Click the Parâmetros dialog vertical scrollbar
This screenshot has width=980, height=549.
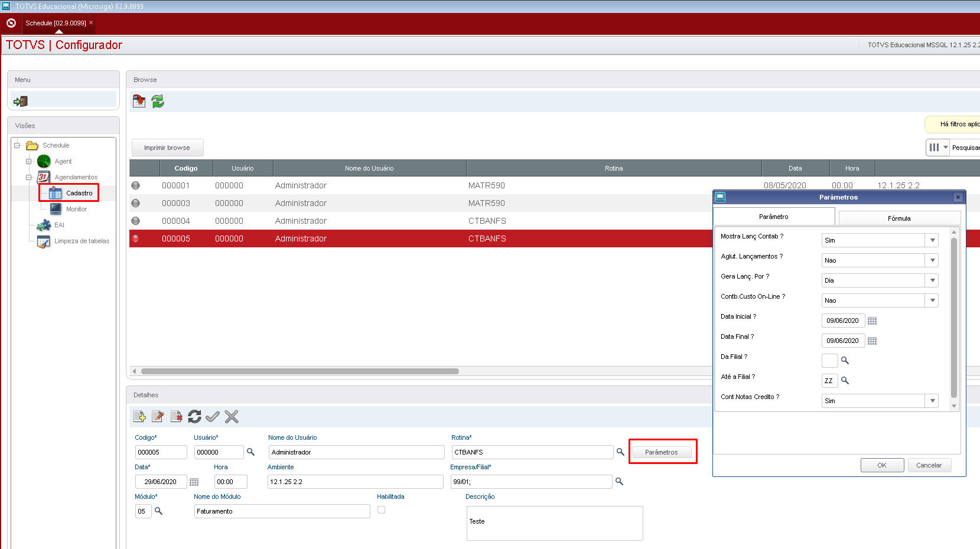(953, 318)
